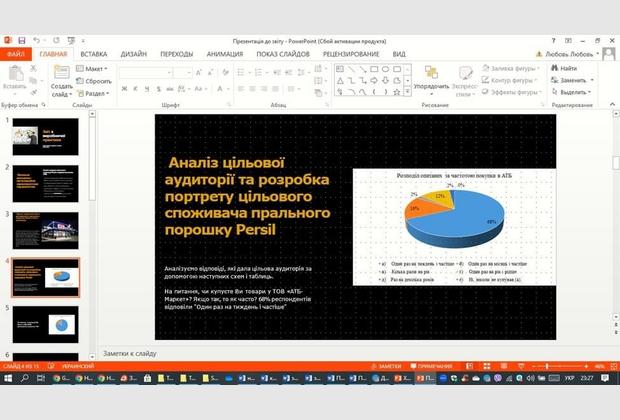Click the Replace (Заменить) button
The width and height of the screenshot is (620, 420).
(572, 80)
